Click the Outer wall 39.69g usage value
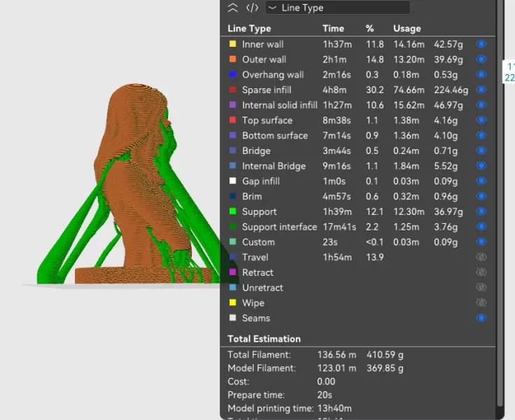The image size is (515, 420). (449, 59)
